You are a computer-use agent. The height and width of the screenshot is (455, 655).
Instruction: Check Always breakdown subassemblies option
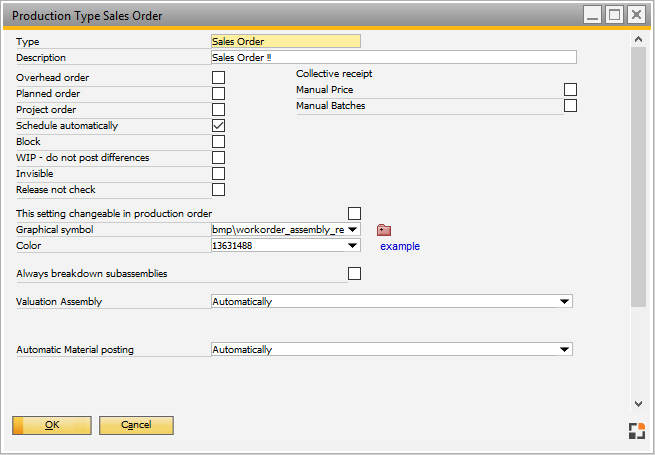(353, 274)
